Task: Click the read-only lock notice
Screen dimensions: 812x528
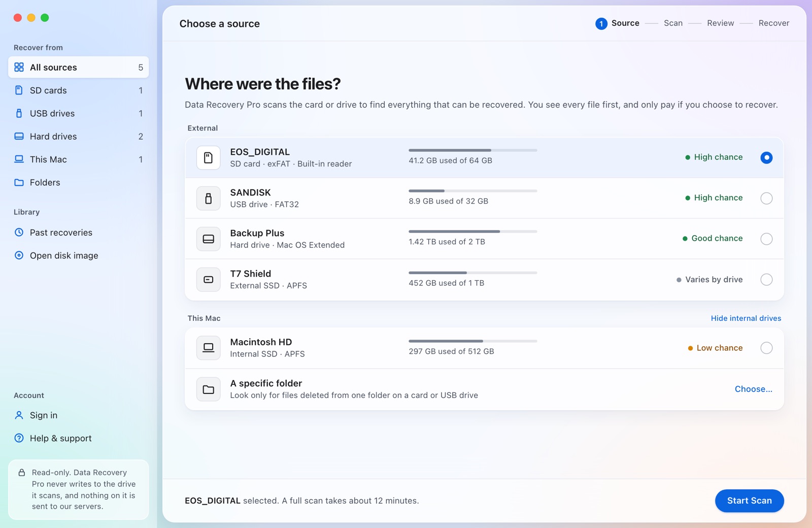Action: 79,489
